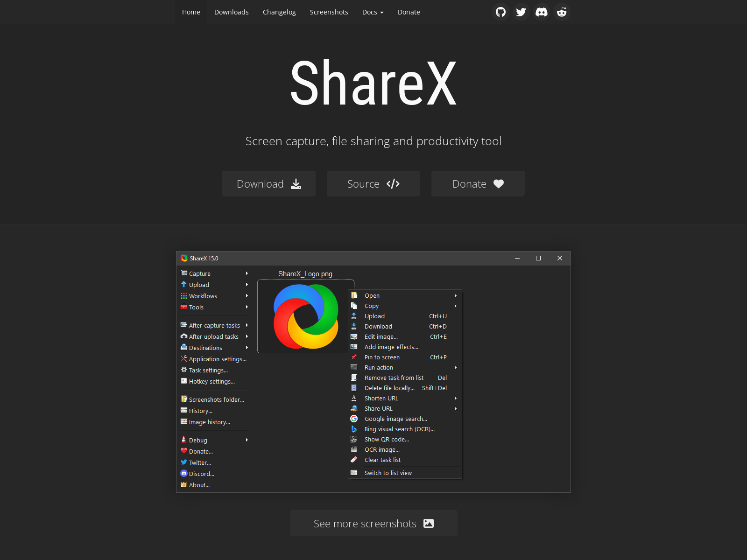This screenshot has height=560, width=747.
Task: Open the Reddit icon link in header
Action: (562, 12)
